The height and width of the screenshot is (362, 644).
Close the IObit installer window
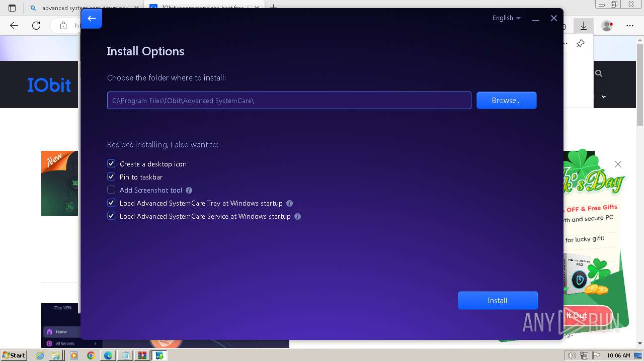tap(554, 18)
